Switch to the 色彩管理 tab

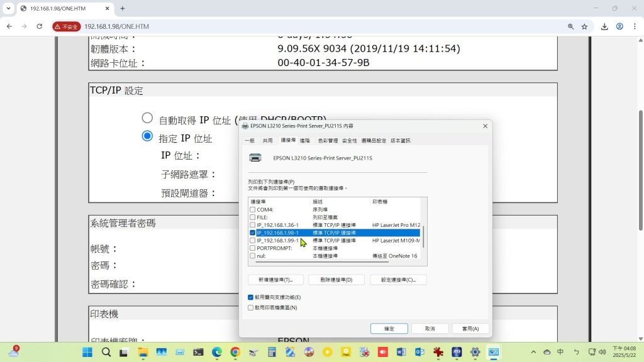click(327, 141)
